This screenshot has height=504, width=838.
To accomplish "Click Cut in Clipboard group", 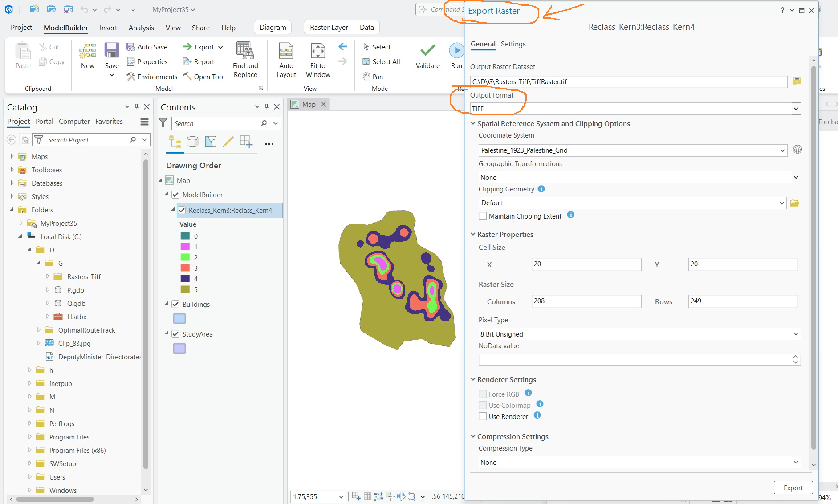I will 49,47.
